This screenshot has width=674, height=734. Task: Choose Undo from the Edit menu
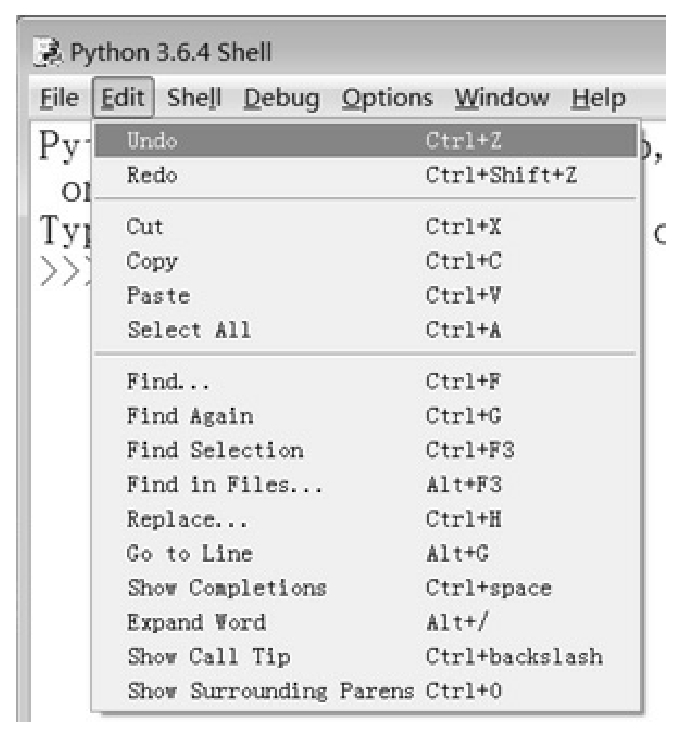coord(366,140)
